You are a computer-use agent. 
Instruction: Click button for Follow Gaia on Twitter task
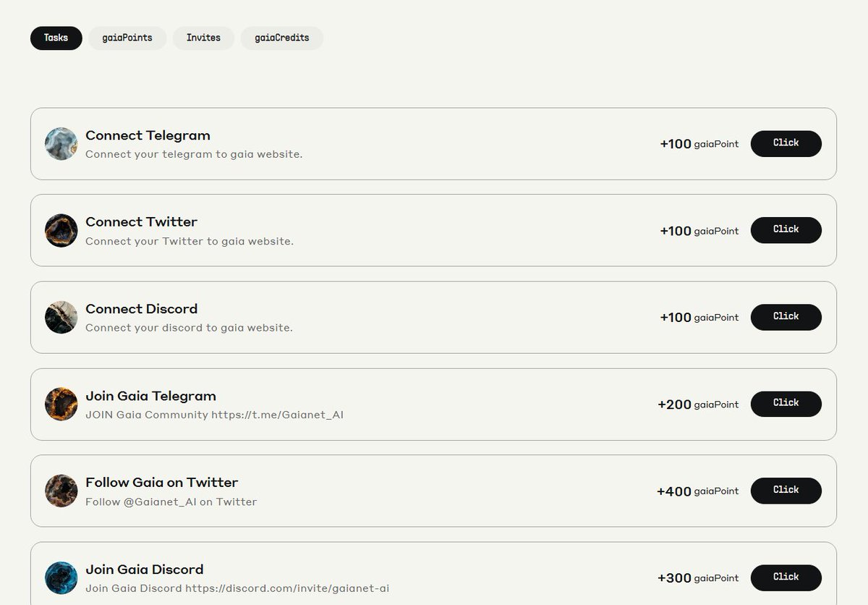(x=786, y=491)
